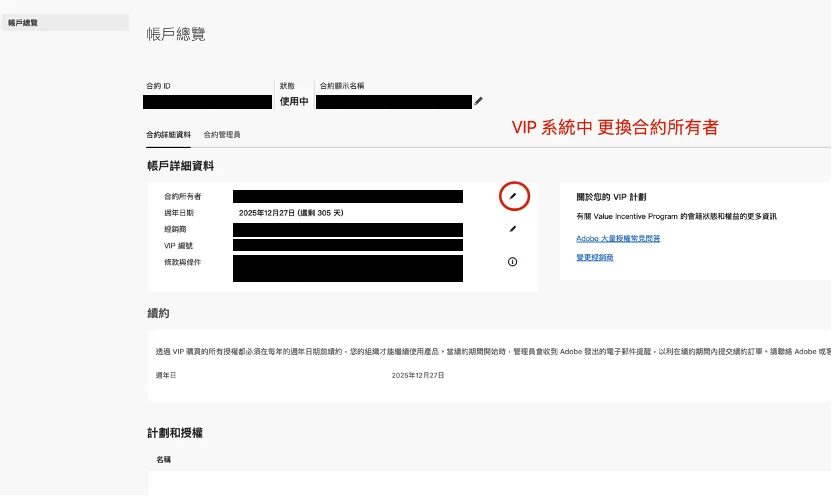Viewport: 832px width, 496px height.
Task: Click the 帳戶詳細資料 section heading
Action: pyautogui.click(x=180, y=166)
